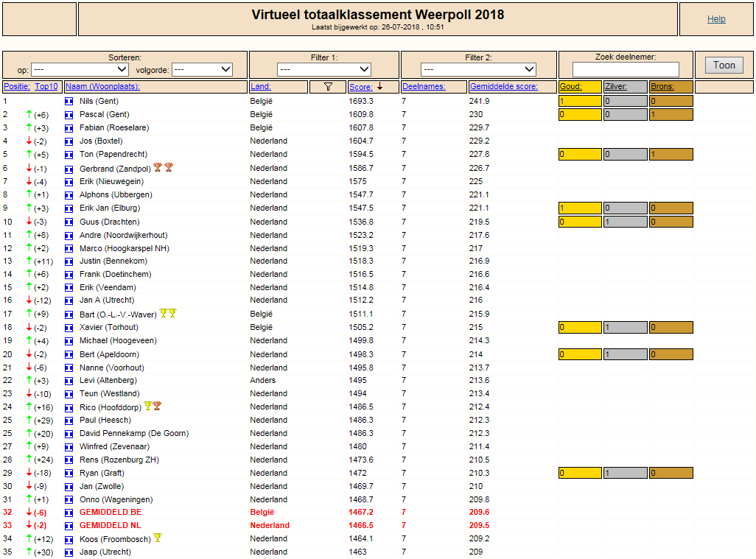Click the blue icon beside GEMIDDELD NL
This screenshot has width=756, height=559.
(69, 526)
